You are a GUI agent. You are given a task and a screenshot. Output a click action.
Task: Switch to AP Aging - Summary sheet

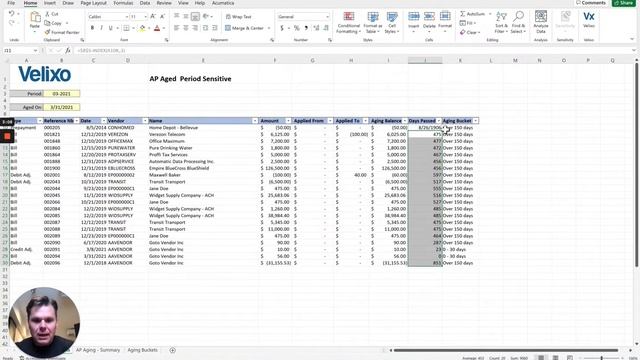coord(98,350)
